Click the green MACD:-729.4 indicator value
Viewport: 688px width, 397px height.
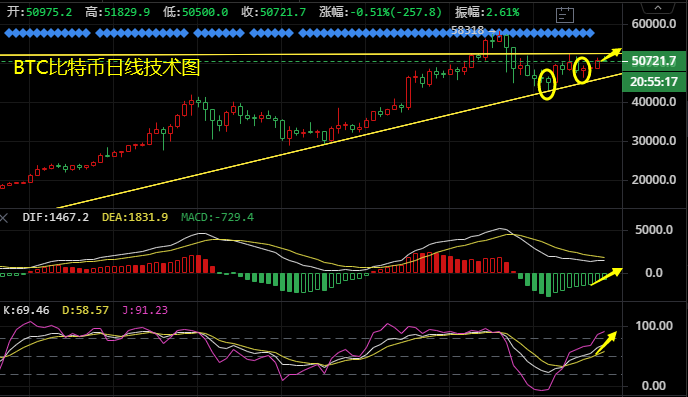[217, 217]
